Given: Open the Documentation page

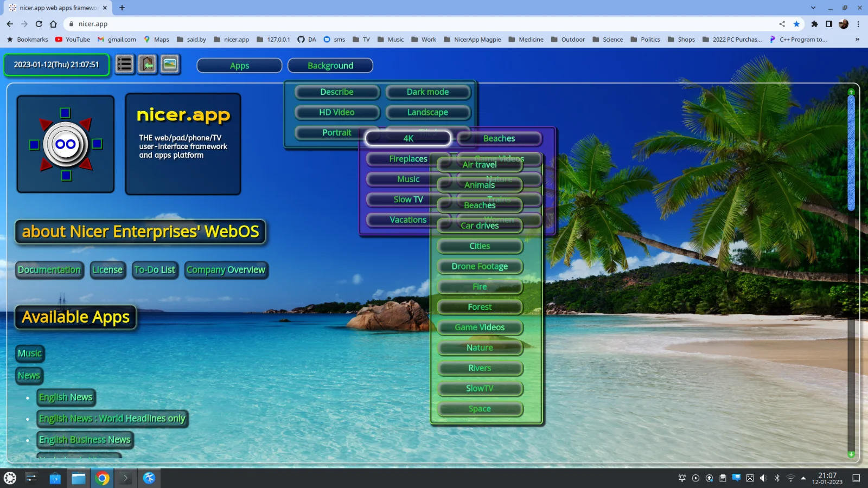Looking at the screenshot, I should (49, 270).
